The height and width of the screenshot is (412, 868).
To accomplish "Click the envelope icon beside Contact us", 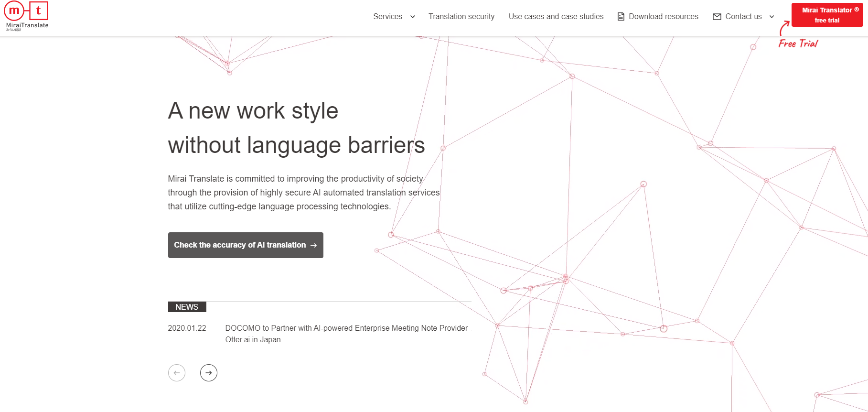I will (717, 17).
